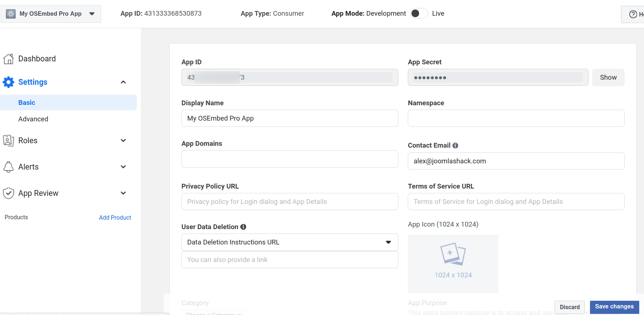Click the Alerts label in sidebar

pyautogui.click(x=28, y=167)
